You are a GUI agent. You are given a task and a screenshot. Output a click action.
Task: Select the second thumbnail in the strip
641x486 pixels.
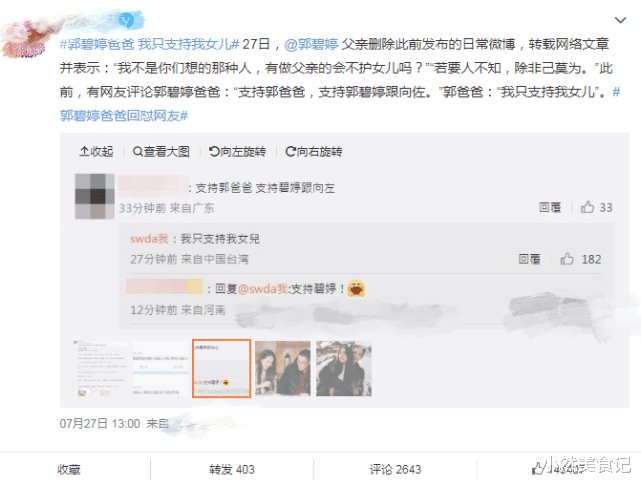tap(160, 368)
